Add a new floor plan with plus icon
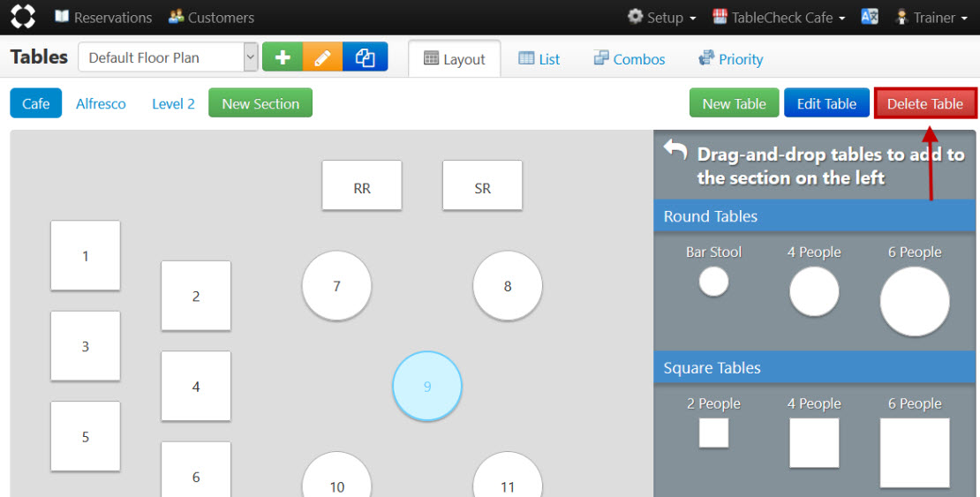Screen dimensions: 980x497 click(283, 57)
